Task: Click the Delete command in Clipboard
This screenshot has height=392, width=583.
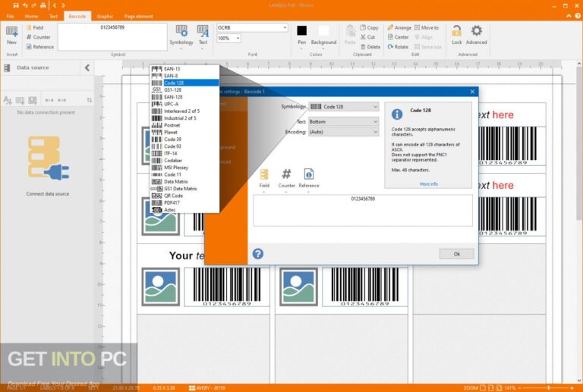Action: click(x=370, y=47)
